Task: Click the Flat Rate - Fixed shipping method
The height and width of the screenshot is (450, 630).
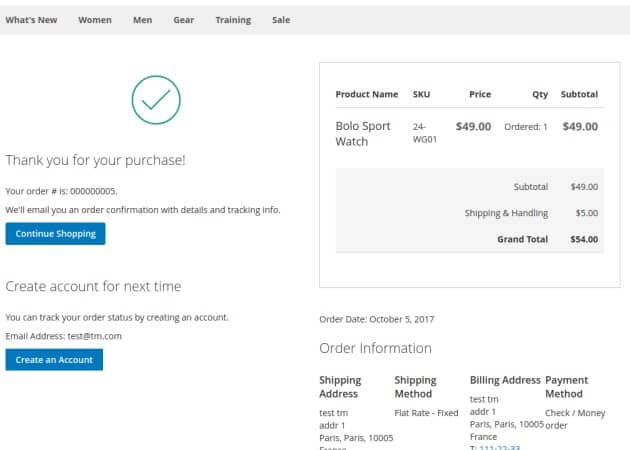Action: (x=426, y=412)
